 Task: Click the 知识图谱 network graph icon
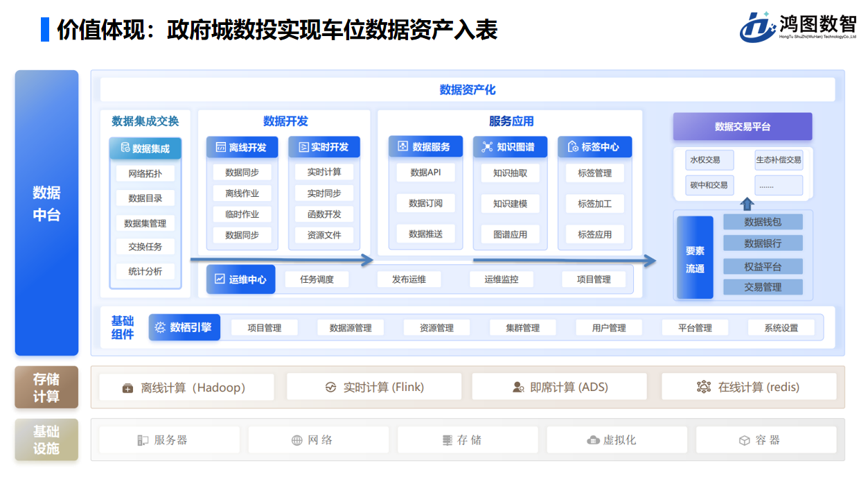(486, 147)
